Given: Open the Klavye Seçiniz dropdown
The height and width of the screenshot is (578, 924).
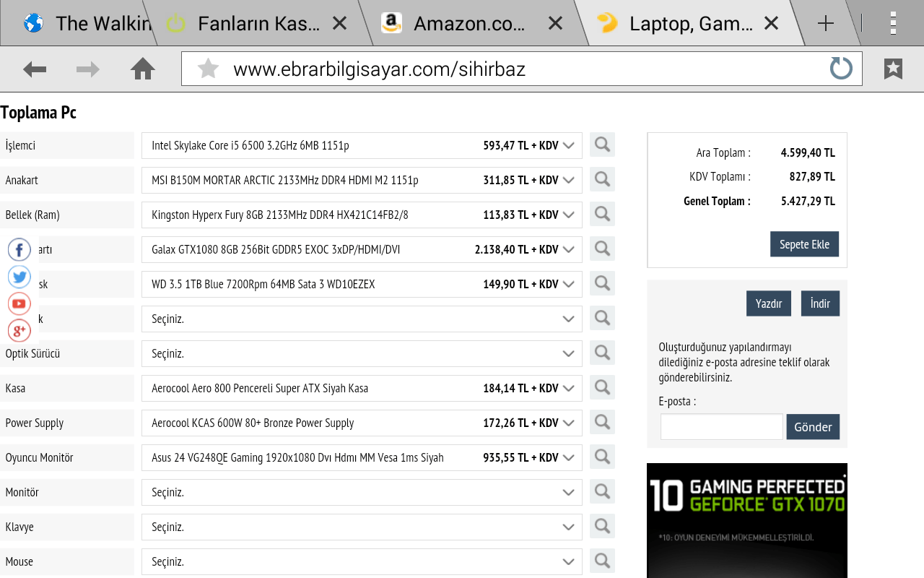Looking at the screenshot, I should (x=362, y=527).
